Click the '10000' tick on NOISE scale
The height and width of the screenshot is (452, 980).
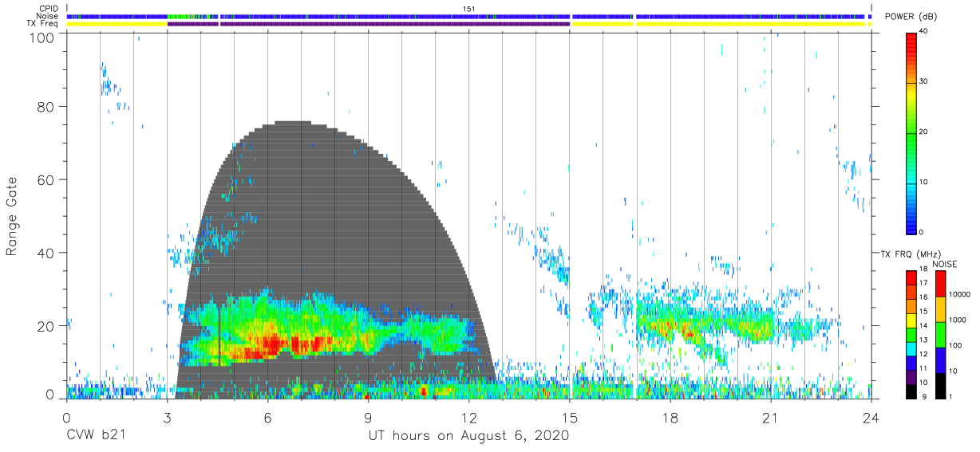(960, 296)
